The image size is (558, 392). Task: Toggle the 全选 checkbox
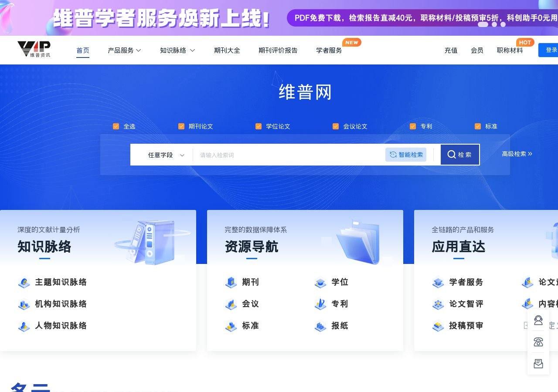(116, 126)
